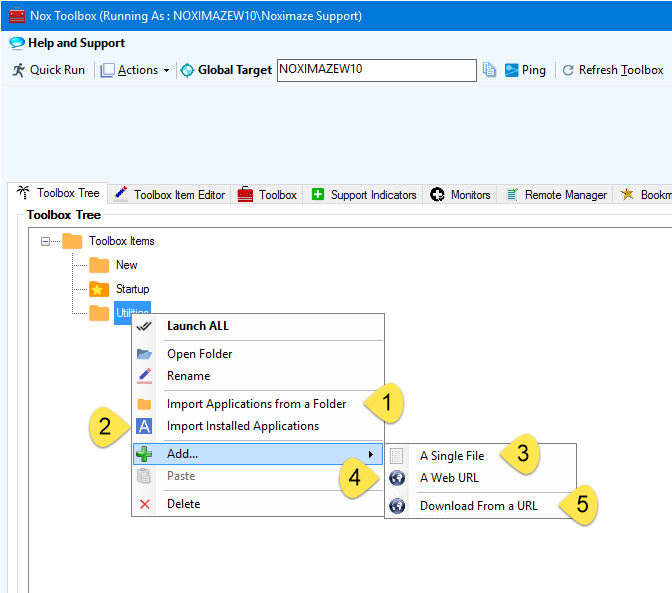Switch to the Toolbox Tree tab
Viewport: 672px width, 593px height.
[x=57, y=193]
